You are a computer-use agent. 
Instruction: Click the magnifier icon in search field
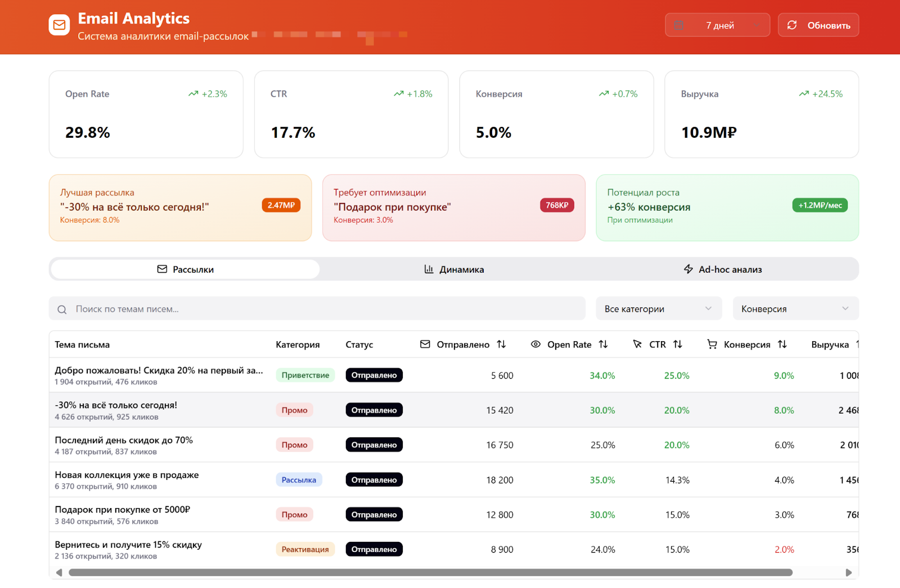point(62,309)
